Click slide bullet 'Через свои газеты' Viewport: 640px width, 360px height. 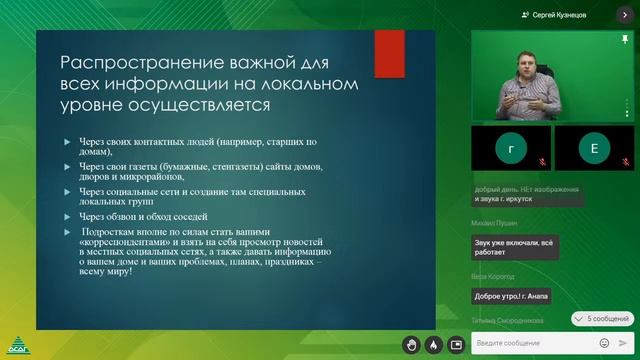click(201, 171)
